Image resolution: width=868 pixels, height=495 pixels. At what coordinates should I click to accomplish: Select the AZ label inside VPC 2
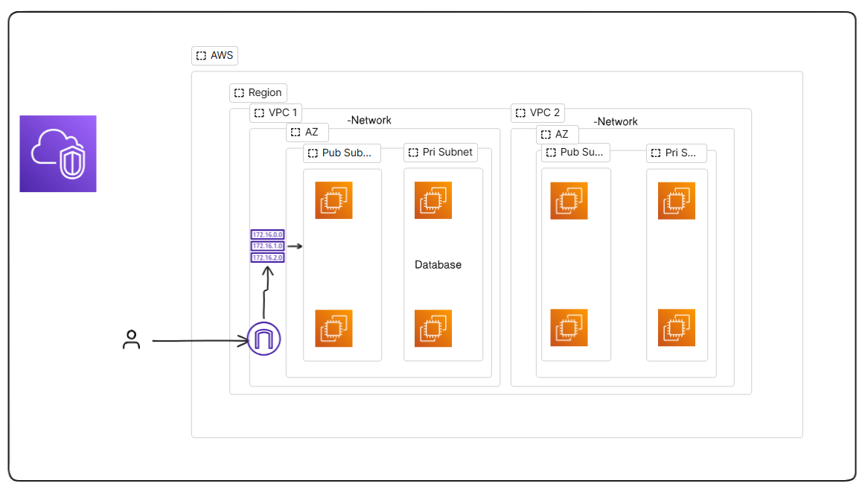pyautogui.click(x=558, y=135)
